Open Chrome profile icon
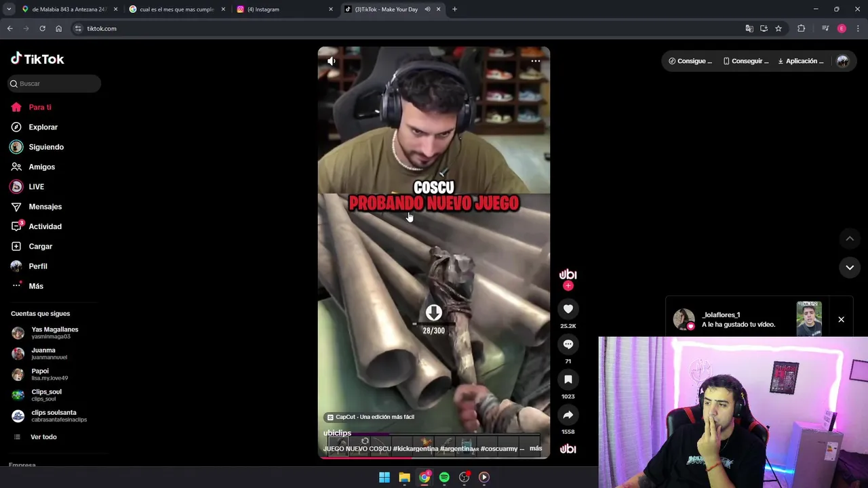The width and height of the screenshot is (868, 488). click(842, 28)
